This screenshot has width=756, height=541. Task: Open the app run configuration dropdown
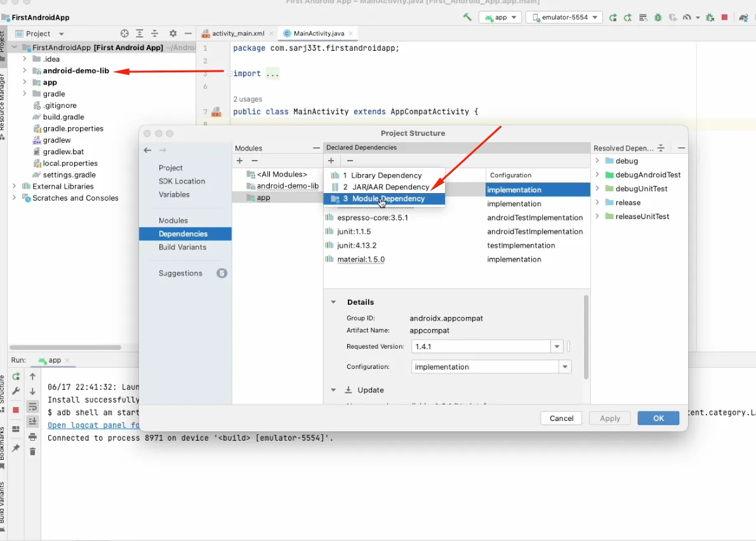click(x=500, y=17)
